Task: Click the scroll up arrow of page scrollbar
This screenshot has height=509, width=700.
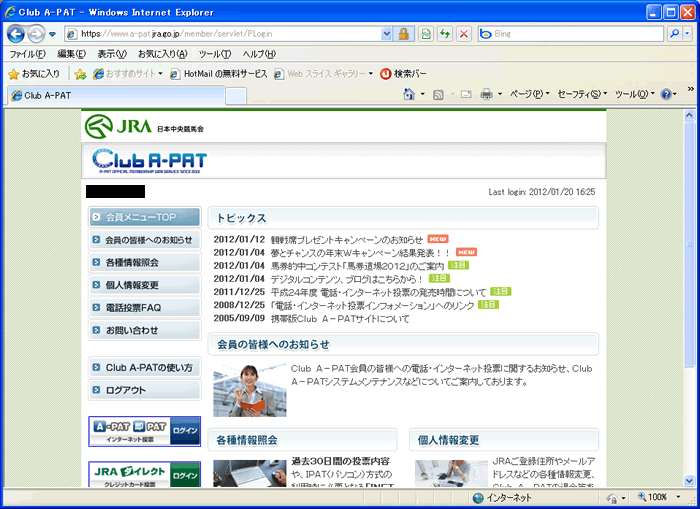Action: (x=689, y=116)
